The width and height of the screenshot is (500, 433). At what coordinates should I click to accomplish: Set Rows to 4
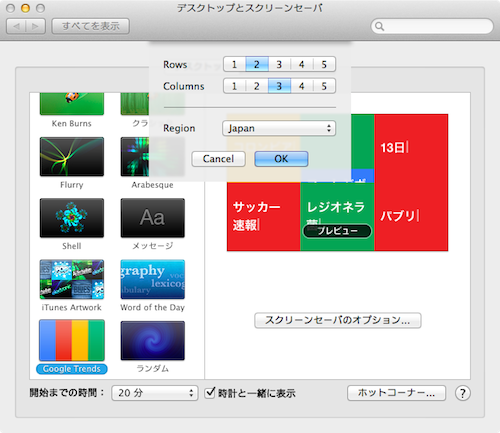pyautogui.click(x=302, y=64)
